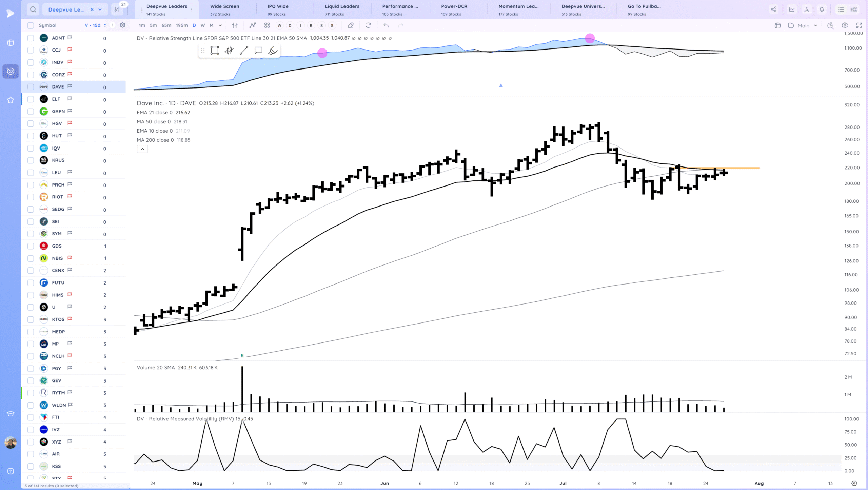Select the rectangle drawing tool
868x490 pixels.
215,51
